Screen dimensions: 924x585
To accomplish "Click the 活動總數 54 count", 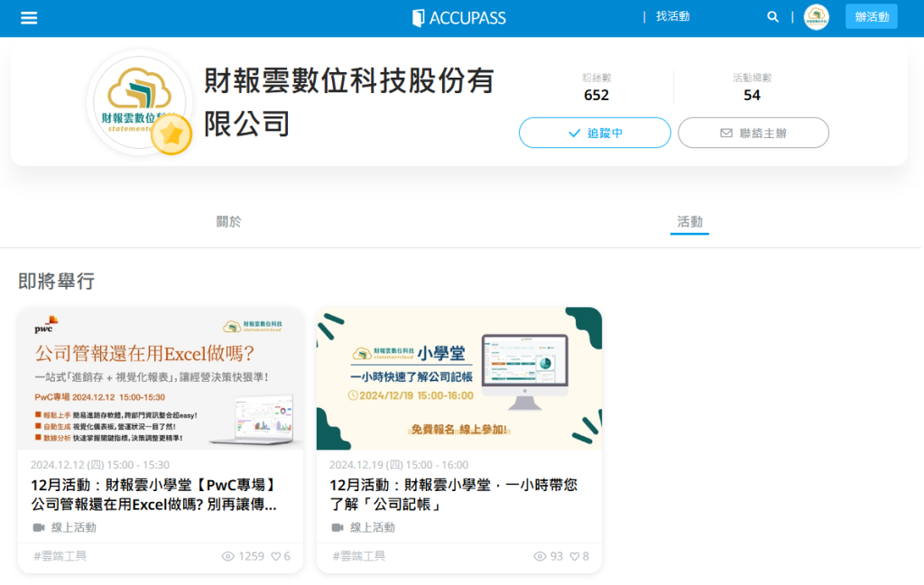I will (752, 88).
